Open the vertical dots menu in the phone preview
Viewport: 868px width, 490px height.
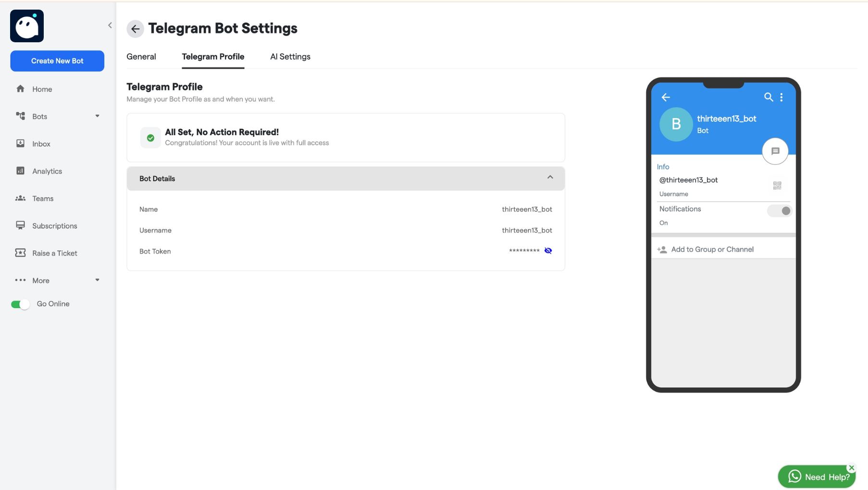coord(781,97)
